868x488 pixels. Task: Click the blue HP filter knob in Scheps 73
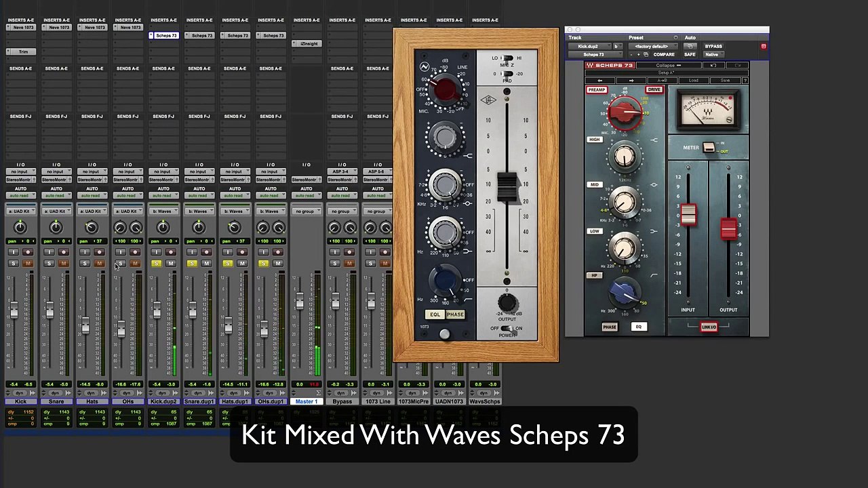(x=623, y=291)
